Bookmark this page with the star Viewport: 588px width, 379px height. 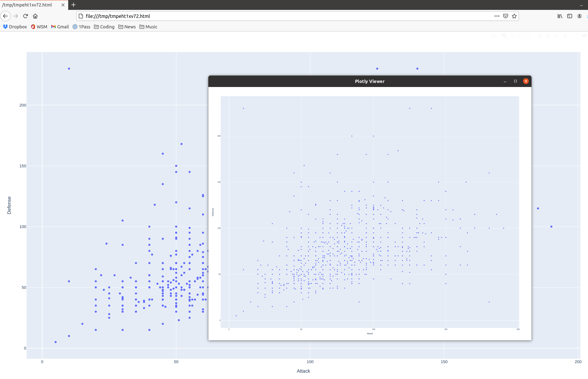point(514,16)
